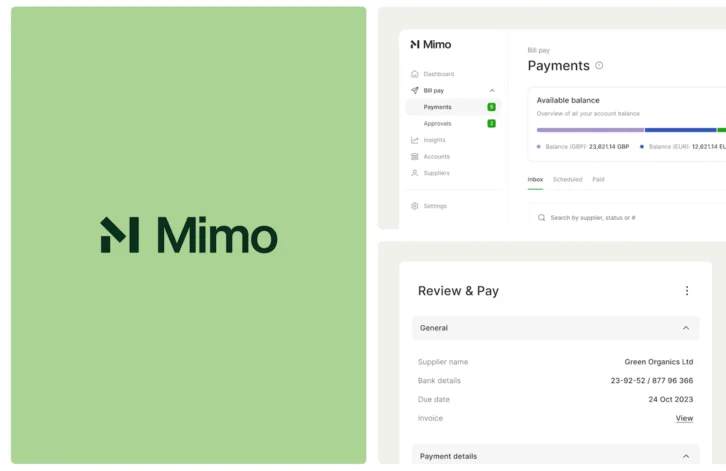Click the Bill pay paper plane icon
The image size is (726, 471).
click(x=415, y=90)
